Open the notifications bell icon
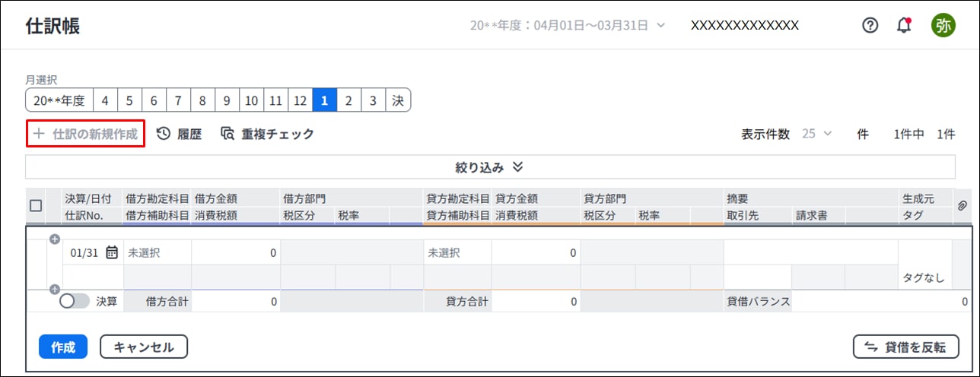Screen dimensions: 980x377 (x=904, y=25)
